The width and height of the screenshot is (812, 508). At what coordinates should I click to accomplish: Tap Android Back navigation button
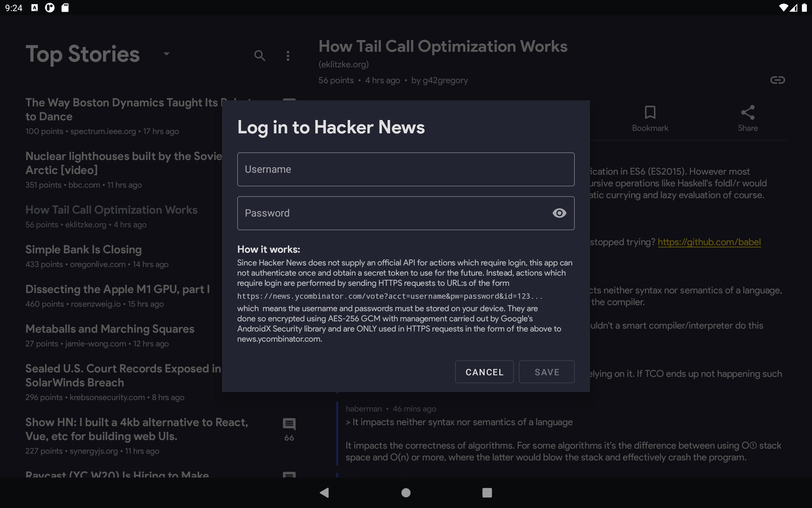click(324, 492)
